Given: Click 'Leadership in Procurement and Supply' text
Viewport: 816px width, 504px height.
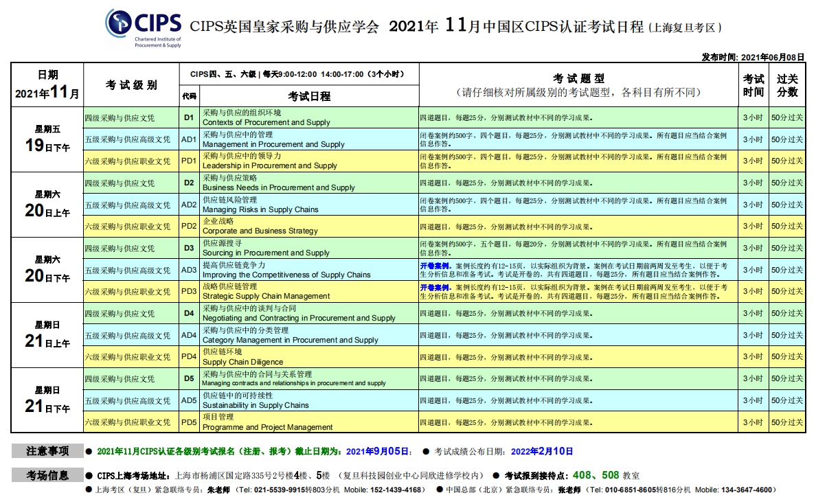Looking at the screenshot, I should (x=269, y=166).
